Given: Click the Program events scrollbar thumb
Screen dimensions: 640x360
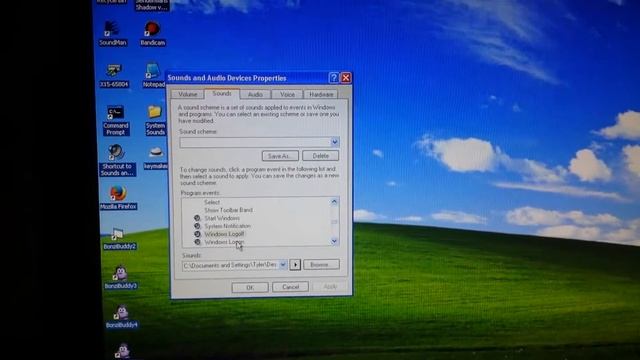Looking at the screenshot, I should [x=334, y=222].
